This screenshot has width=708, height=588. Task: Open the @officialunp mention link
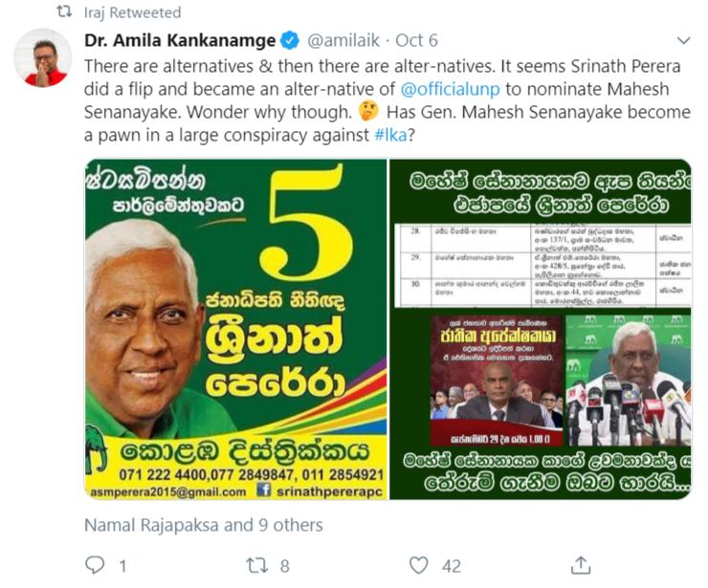[x=451, y=89]
